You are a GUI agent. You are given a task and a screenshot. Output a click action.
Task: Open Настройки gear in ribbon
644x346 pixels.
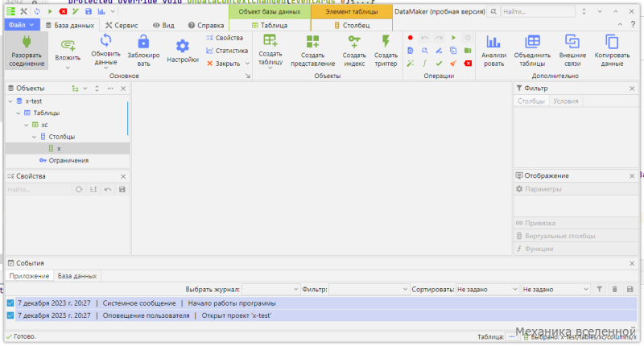[x=183, y=51]
